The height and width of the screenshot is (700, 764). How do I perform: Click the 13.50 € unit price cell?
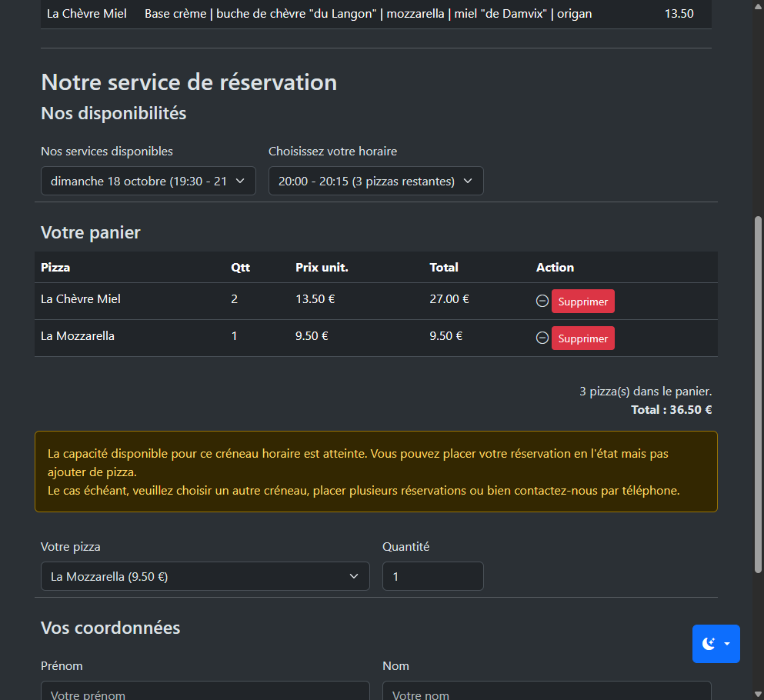(x=315, y=299)
